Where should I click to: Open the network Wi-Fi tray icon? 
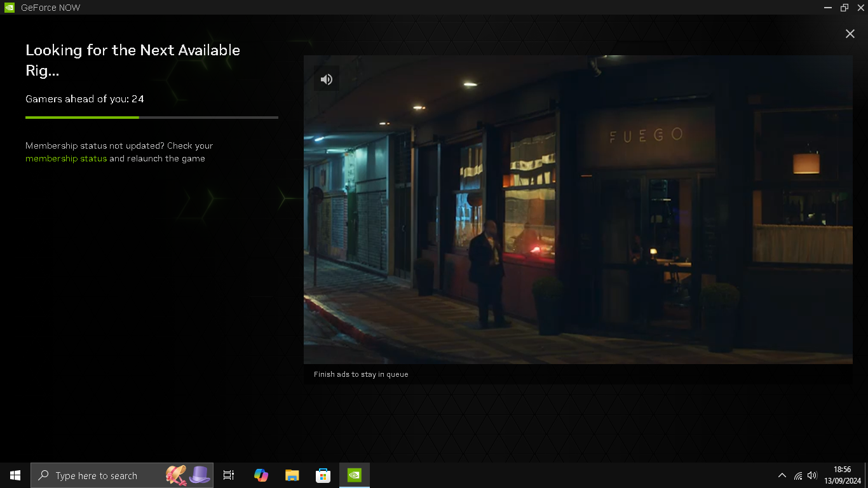click(x=798, y=475)
